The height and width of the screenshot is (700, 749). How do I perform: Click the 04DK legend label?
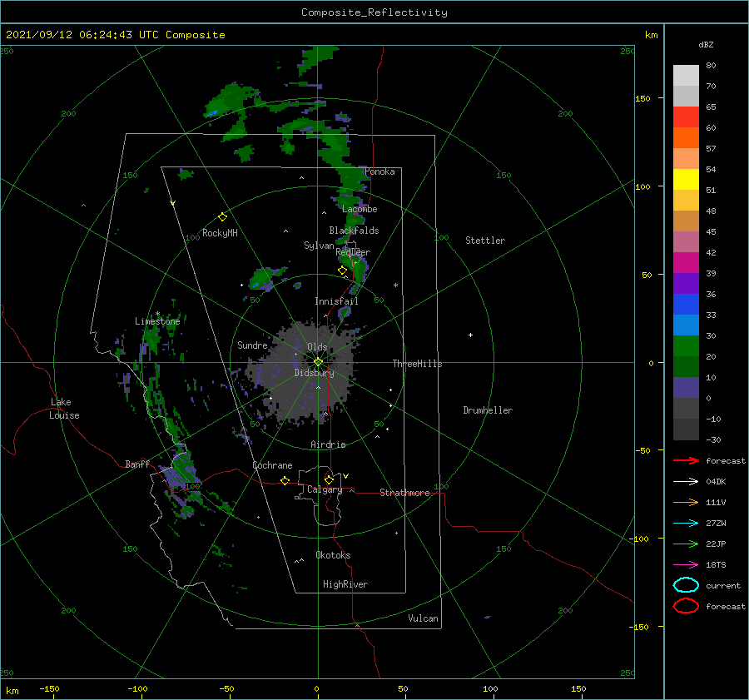(x=716, y=482)
